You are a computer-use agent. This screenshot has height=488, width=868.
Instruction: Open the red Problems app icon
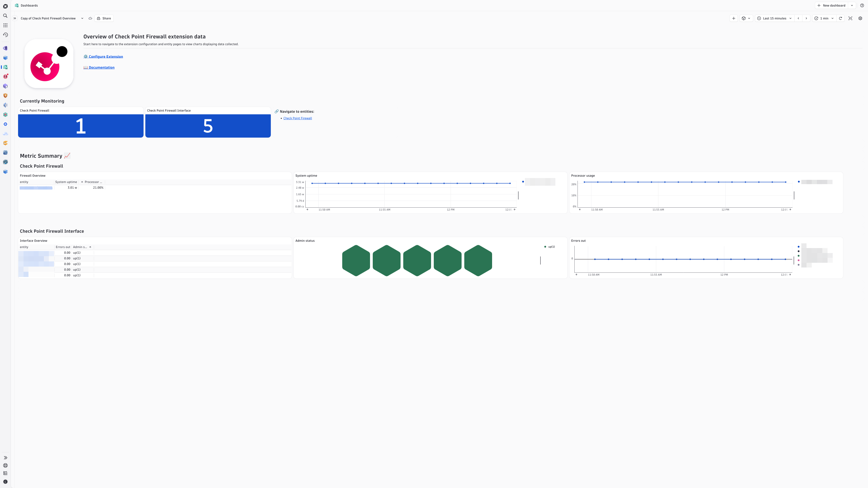pos(5,76)
